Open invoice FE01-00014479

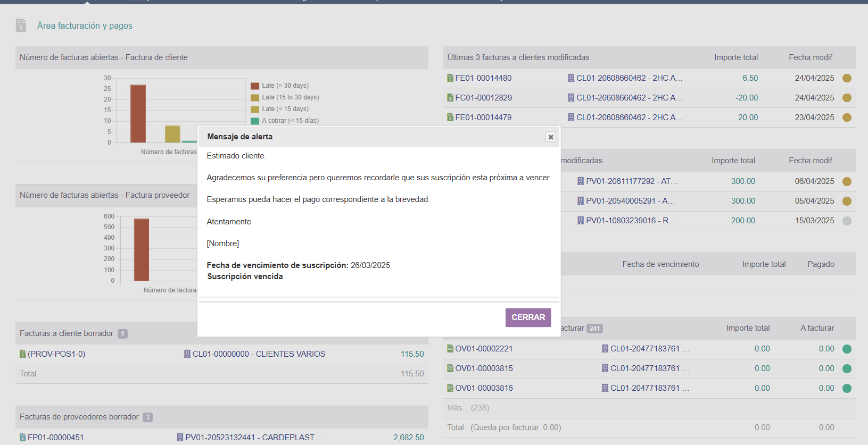[x=483, y=117]
